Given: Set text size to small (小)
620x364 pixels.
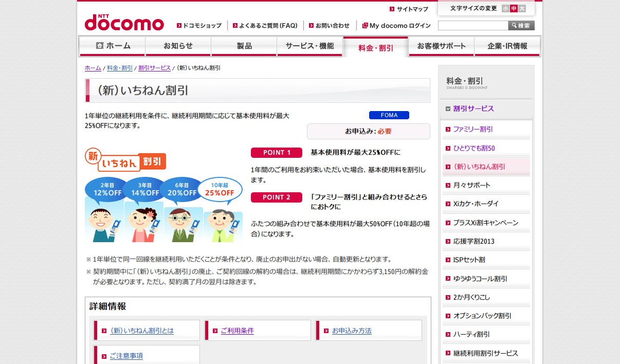Looking at the screenshot, I should (x=505, y=8).
